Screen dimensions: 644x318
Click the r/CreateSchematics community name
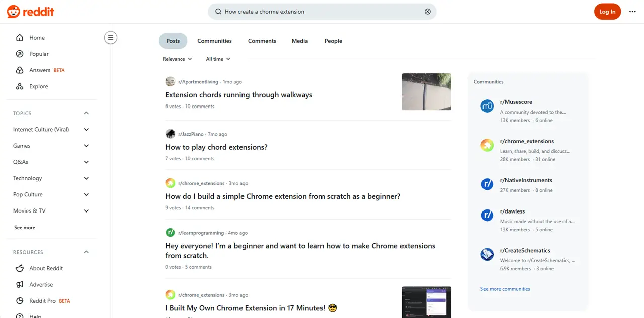coord(525,251)
